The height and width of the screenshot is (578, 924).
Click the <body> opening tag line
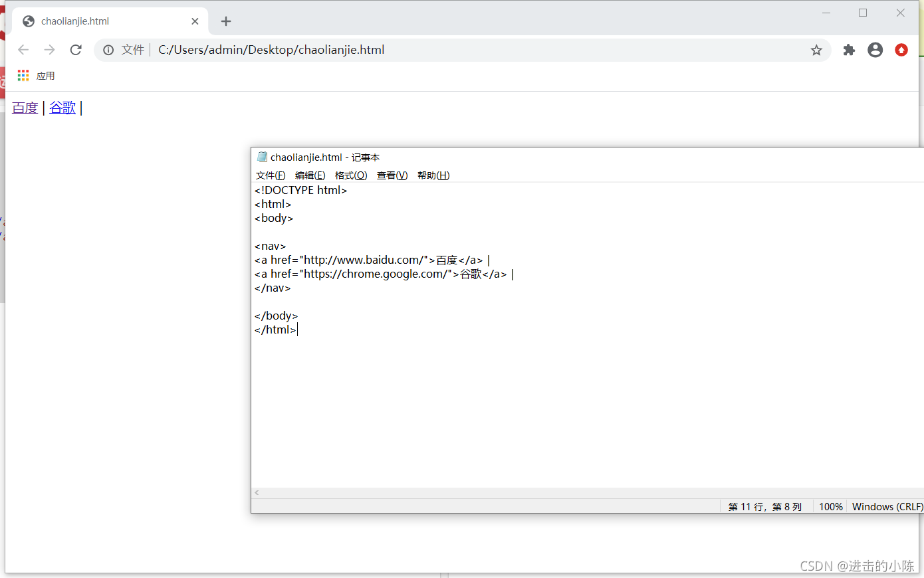[274, 218]
